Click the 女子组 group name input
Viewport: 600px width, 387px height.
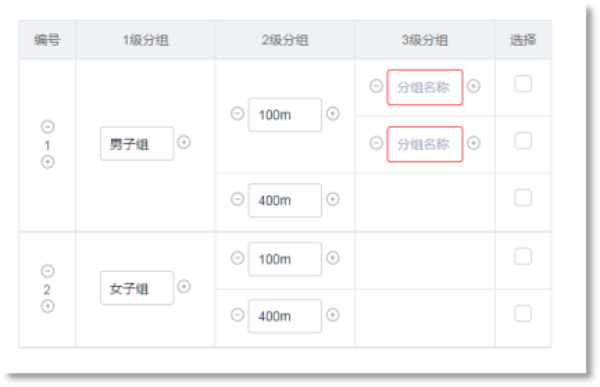point(137,288)
